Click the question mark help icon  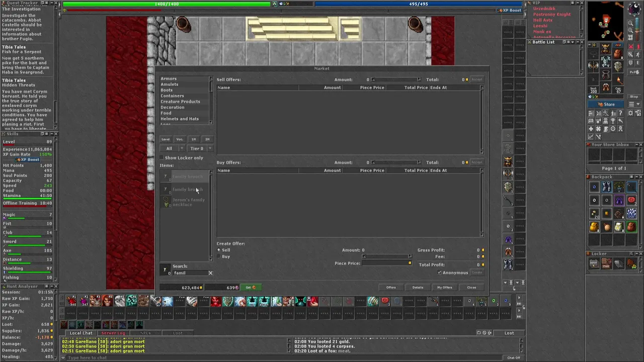pyautogui.click(x=620, y=113)
